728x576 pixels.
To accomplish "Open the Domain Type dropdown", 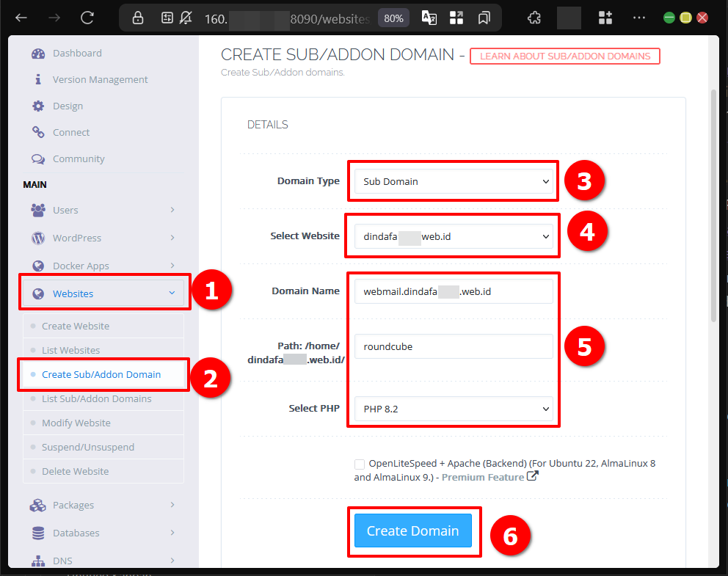I will pyautogui.click(x=453, y=181).
